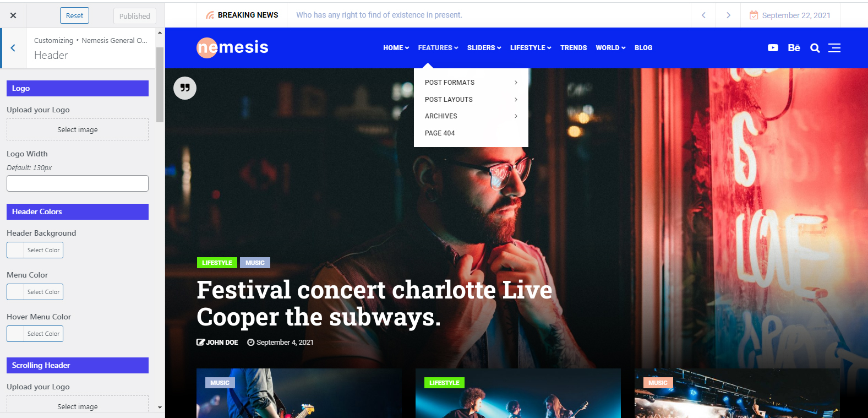Click the Logo Width input field
The height and width of the screenshot is (418, 868).
78,183
